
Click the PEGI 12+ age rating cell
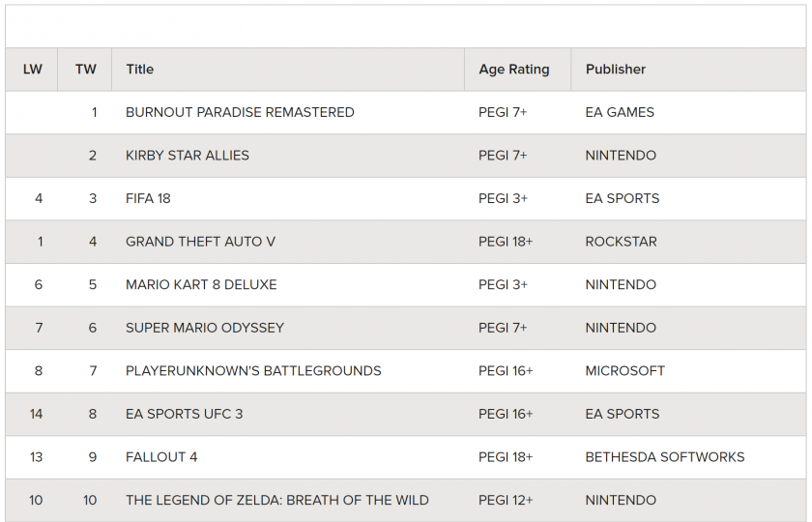pyautogui.click(x=506, y=500)
